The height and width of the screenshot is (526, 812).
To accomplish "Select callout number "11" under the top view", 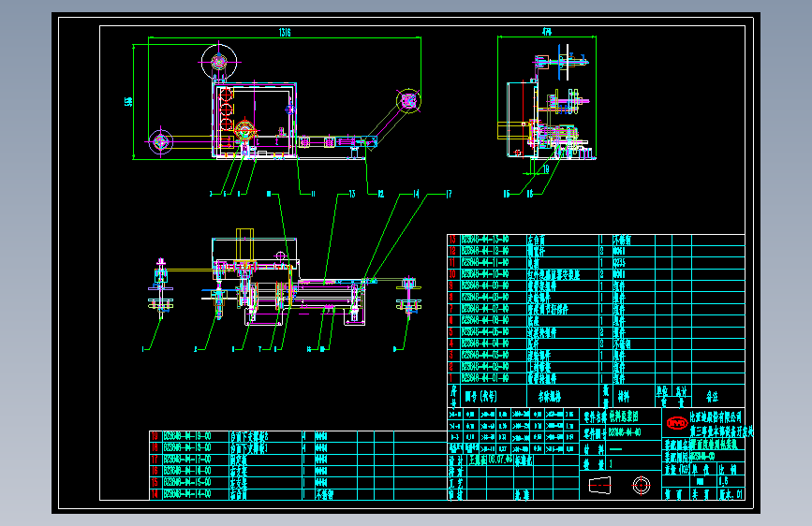I will click(x=313, y=194).
